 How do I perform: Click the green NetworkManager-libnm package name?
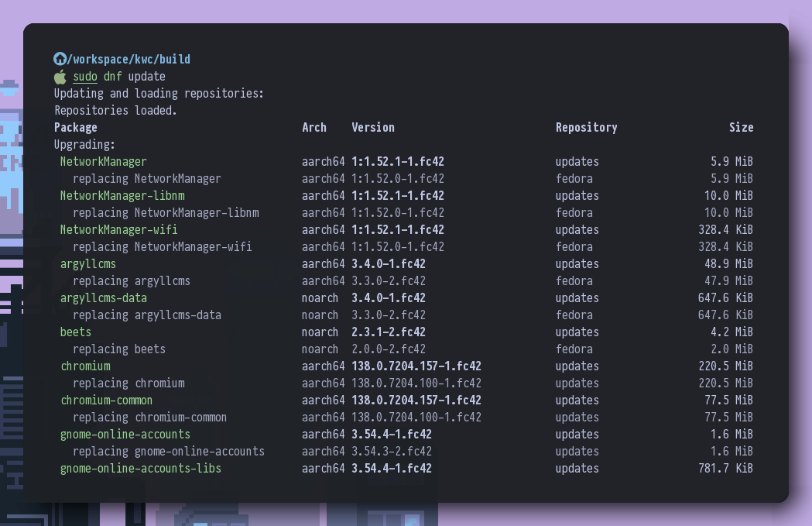pos(122,196)
